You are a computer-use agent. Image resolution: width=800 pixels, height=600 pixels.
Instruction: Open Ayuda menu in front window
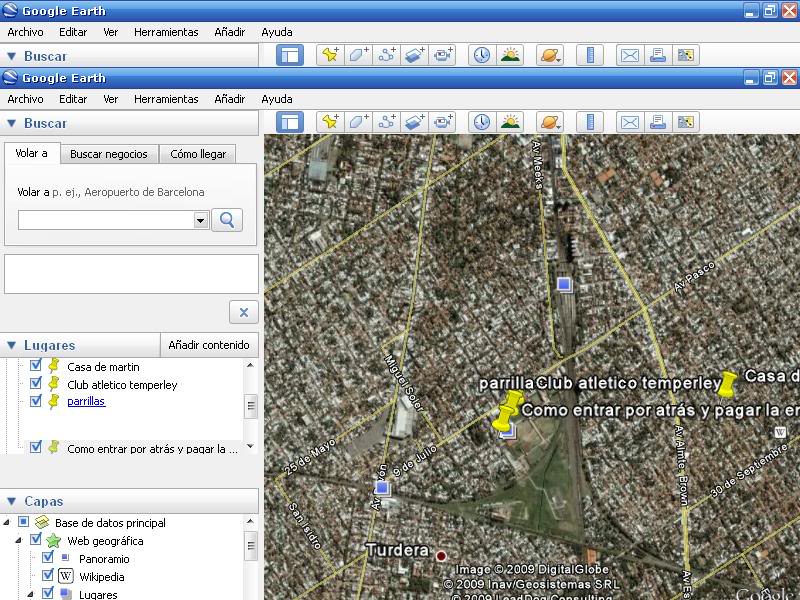tap(277, 99)
